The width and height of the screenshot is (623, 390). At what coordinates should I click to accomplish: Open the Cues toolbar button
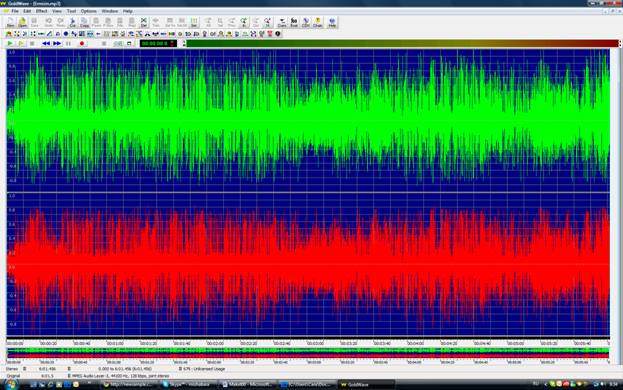282,22
